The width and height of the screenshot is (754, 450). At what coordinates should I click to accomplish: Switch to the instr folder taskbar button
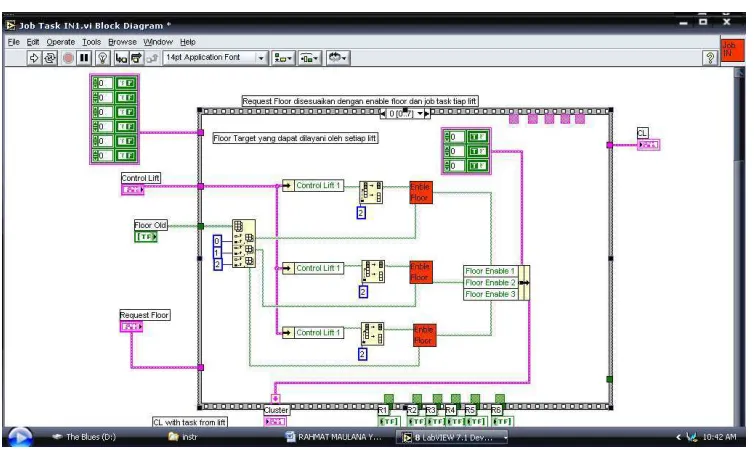pyautogui.click(x=183, y=437)
